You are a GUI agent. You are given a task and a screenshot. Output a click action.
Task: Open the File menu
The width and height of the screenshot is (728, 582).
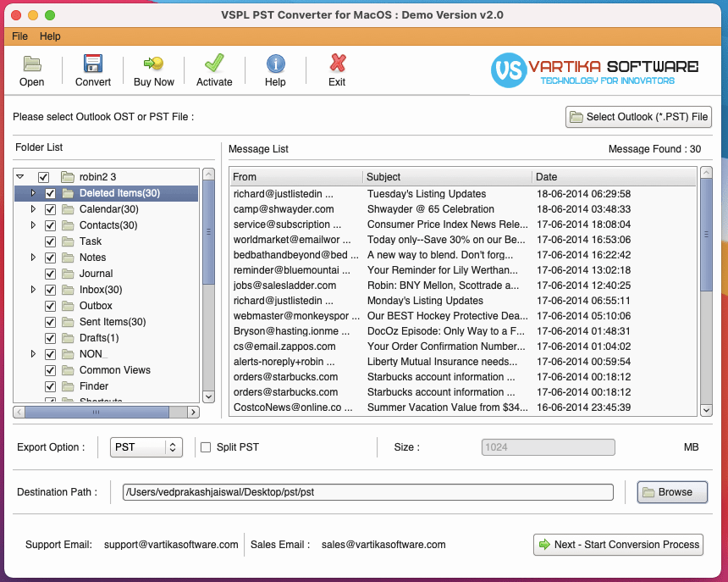coord(20,36)
